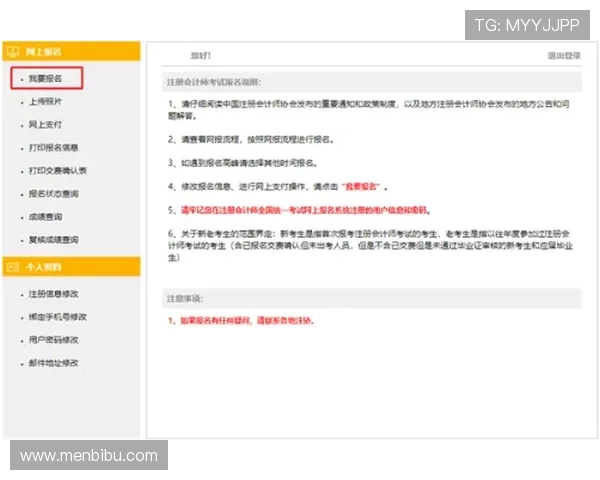The image size is (600, 480).
Task: Click the 注意事项 heading bar
Action: tap(371, 299)
